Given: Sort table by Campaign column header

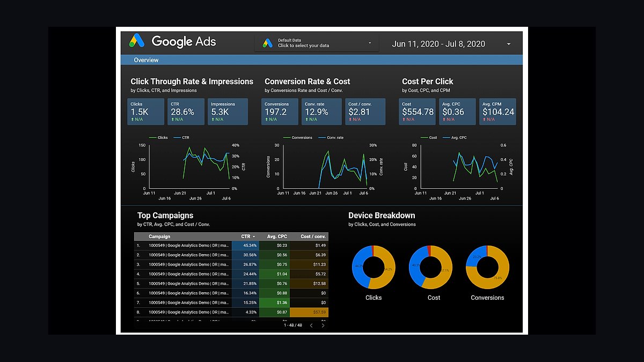Looking at the screenshot, I should pos(159,237).
